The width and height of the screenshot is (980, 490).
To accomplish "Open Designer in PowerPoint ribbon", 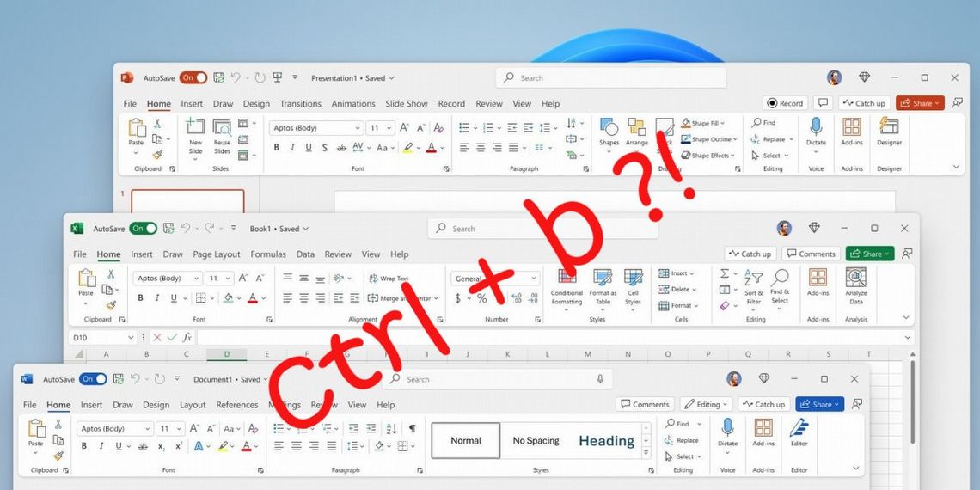I will [889, 132].
